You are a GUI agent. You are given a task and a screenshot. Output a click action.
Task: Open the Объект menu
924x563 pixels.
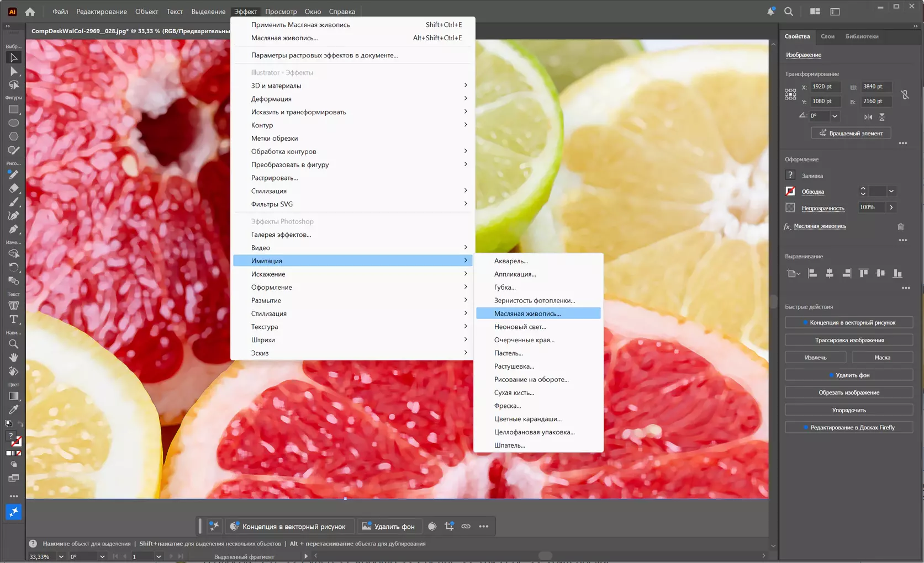click(x=146, y=12)
